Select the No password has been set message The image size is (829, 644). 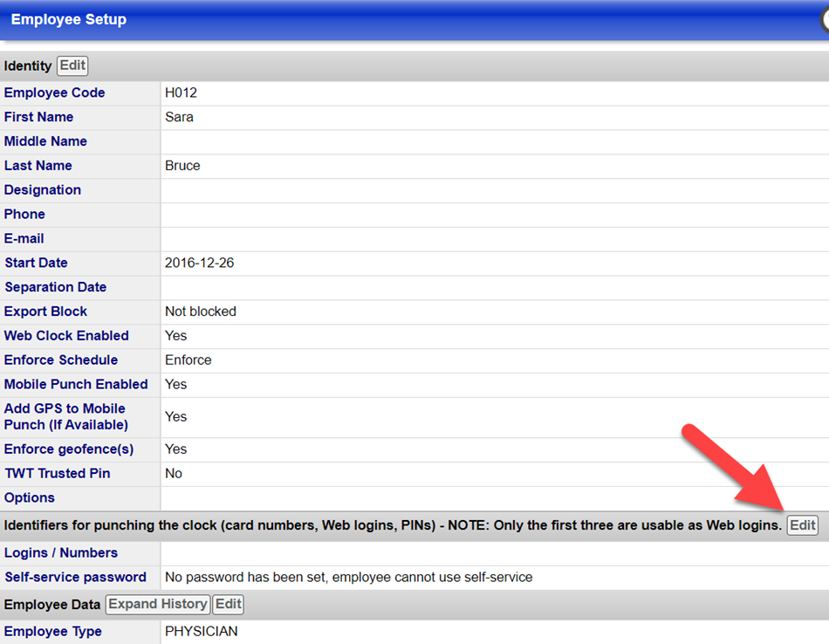tap(348, 577)
